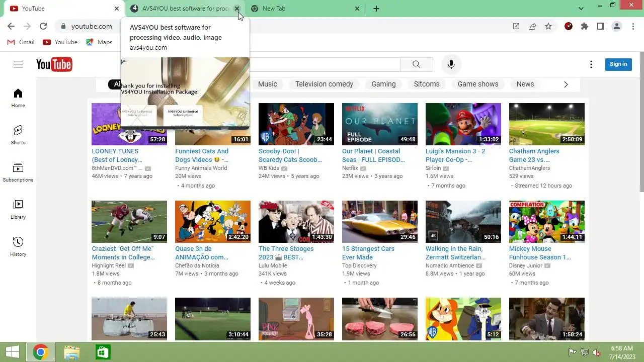The height and width of the screenshot is (362, 644).
Task: Open the taskbar clock 6:58 AM
Action: click(622, 352)
